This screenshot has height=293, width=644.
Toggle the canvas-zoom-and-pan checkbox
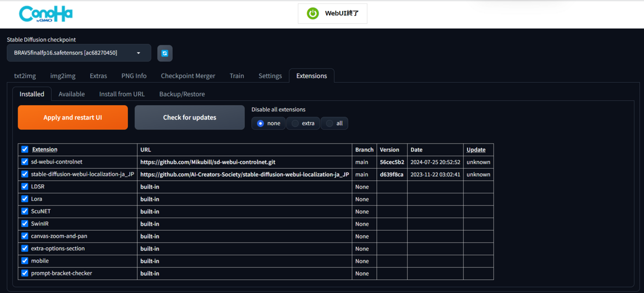click(x=25, y=236)
